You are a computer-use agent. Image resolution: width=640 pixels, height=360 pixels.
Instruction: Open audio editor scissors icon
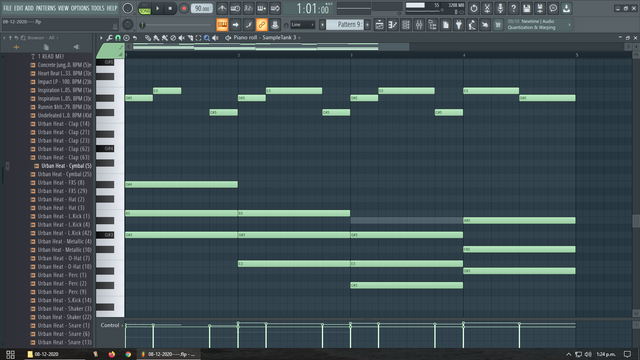tap(487, 8)
